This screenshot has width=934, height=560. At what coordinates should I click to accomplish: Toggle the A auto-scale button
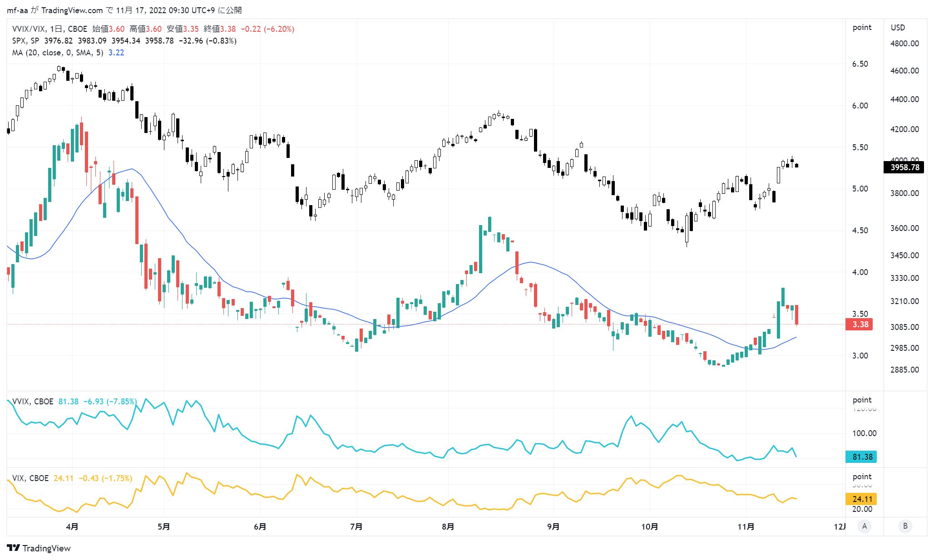pos(865,526)
